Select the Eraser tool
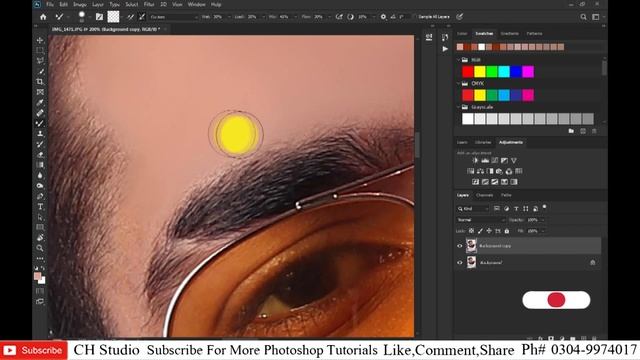Image resolution: width=640 pixels, height=360 pixels. coord(40,155)
